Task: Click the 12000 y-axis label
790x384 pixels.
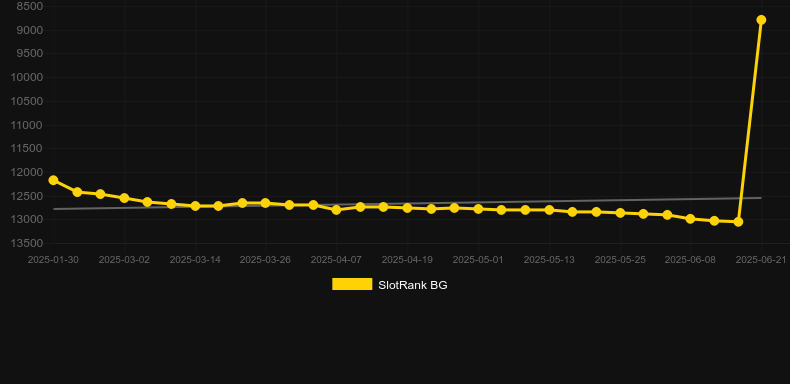Action: pyautogui.click(x=27, y=172)
